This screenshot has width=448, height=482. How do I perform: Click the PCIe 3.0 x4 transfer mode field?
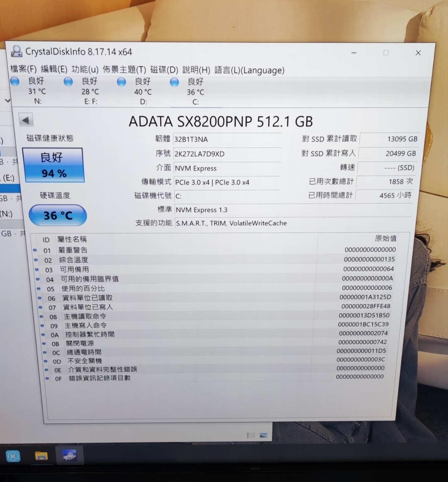click(227, 182)
